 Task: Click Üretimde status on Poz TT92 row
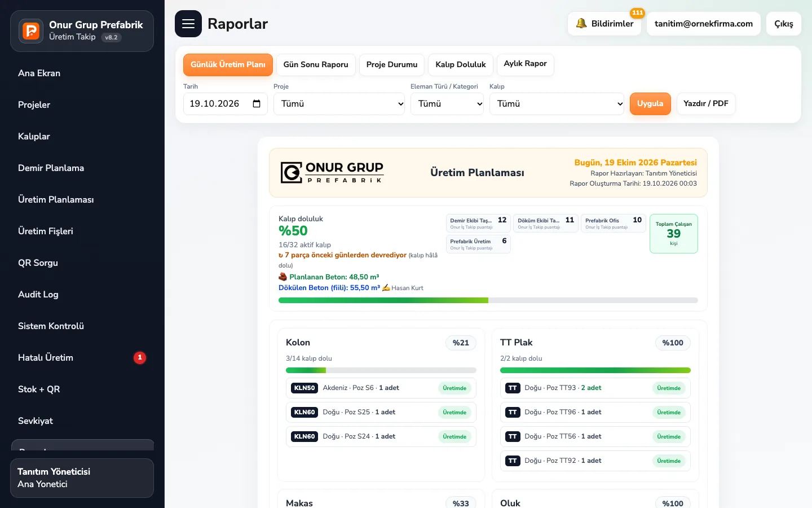(x=669, y=461)
